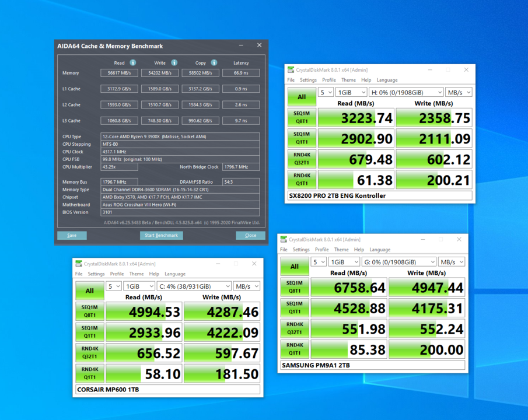Run RND4K Q1T1 test on Samsung PM9A1
This screenshot has width=528, height=420.
point(295,349)
